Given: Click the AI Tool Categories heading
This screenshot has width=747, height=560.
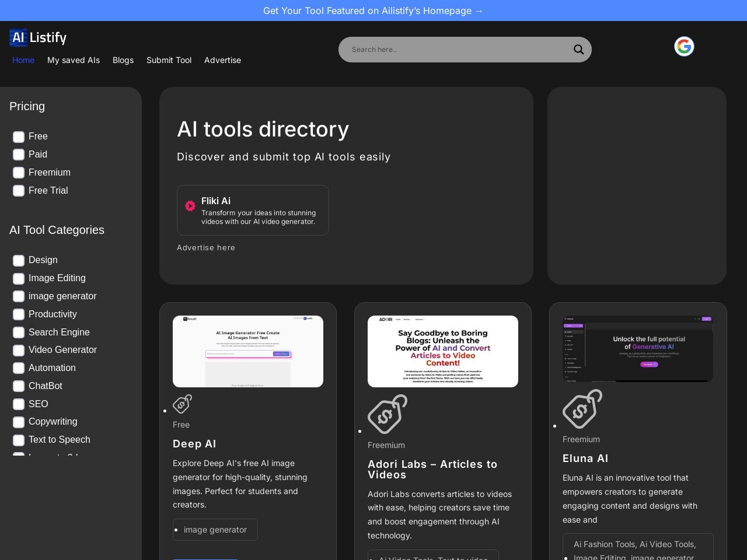Looking at the screenshot, I should pyautogui.click(x=57, y=230).
